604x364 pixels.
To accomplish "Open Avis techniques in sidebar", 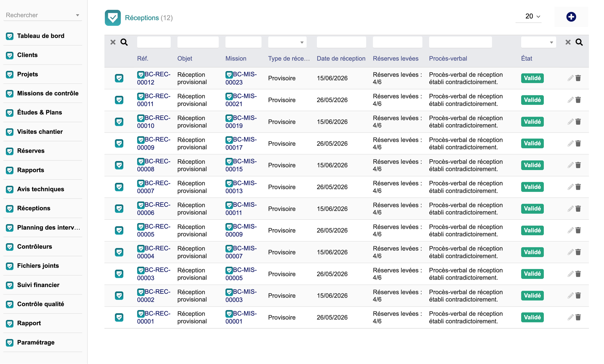I will point(41,189).
